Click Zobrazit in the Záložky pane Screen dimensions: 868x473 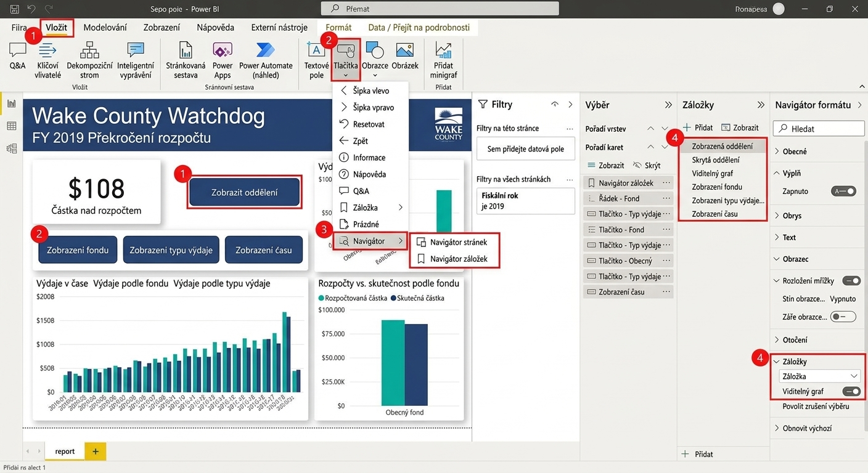coord(740,127)
